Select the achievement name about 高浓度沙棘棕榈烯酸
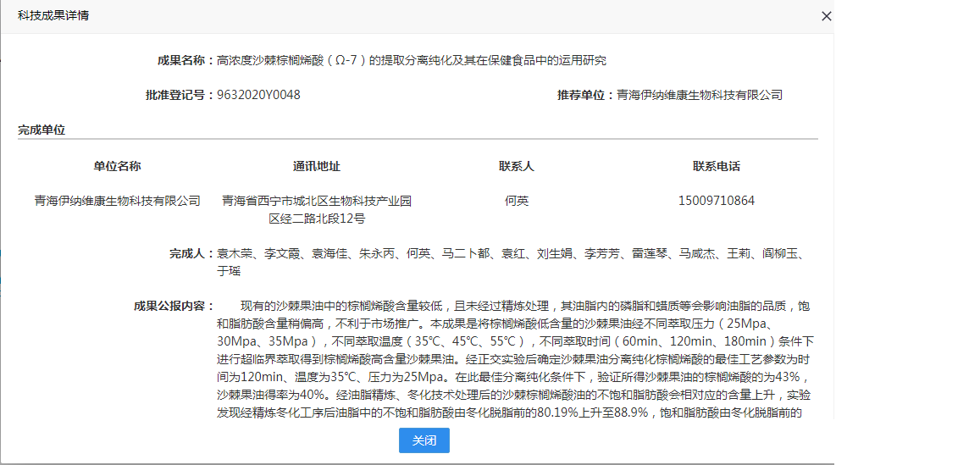Image resolution: width=980 pixels, height=465 pixels. (412, 60)
